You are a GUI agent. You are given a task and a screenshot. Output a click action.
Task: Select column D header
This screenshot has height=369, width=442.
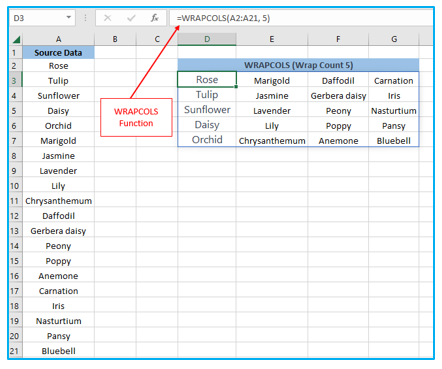[x=207, y=39]
